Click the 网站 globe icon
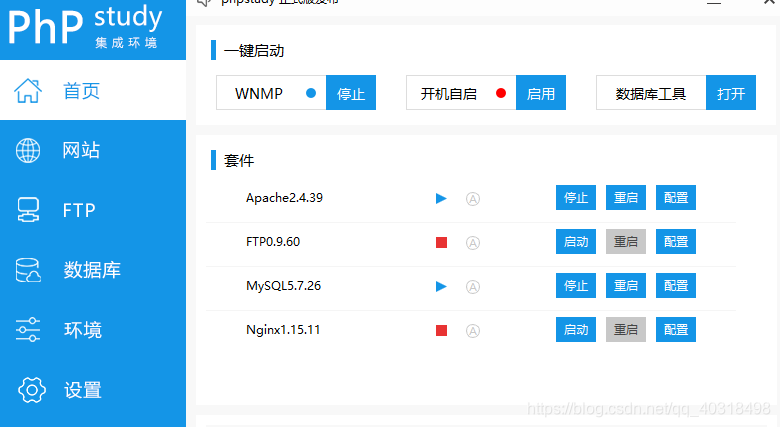 coord(28,150)
